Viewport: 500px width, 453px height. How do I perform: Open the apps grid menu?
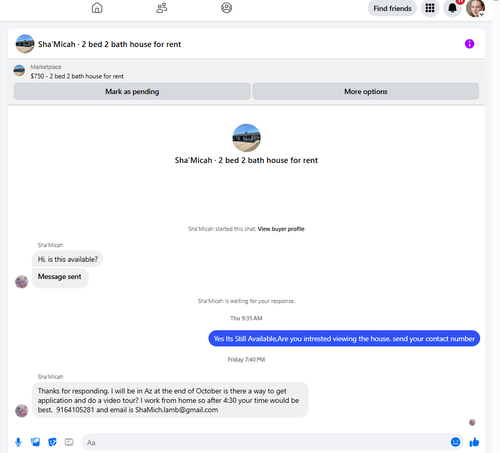[430, 8]
